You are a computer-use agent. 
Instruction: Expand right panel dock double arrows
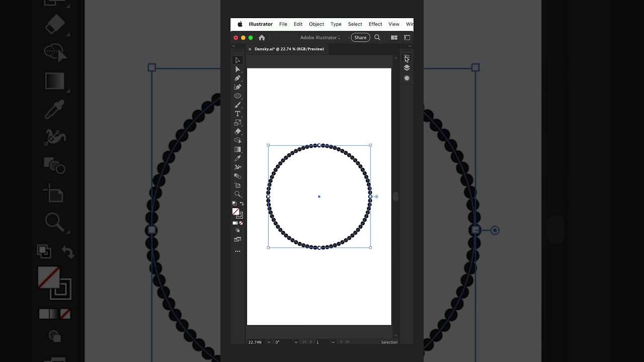point(410,46)
